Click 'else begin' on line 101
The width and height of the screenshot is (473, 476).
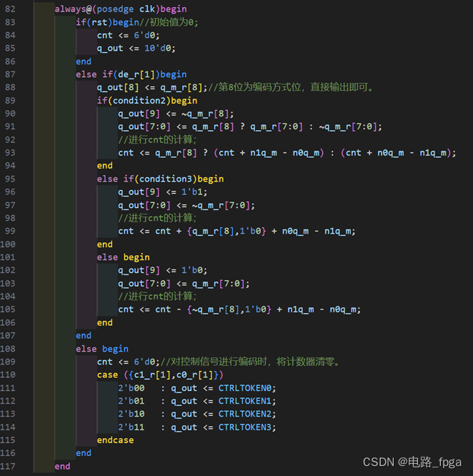click(123, 257)
